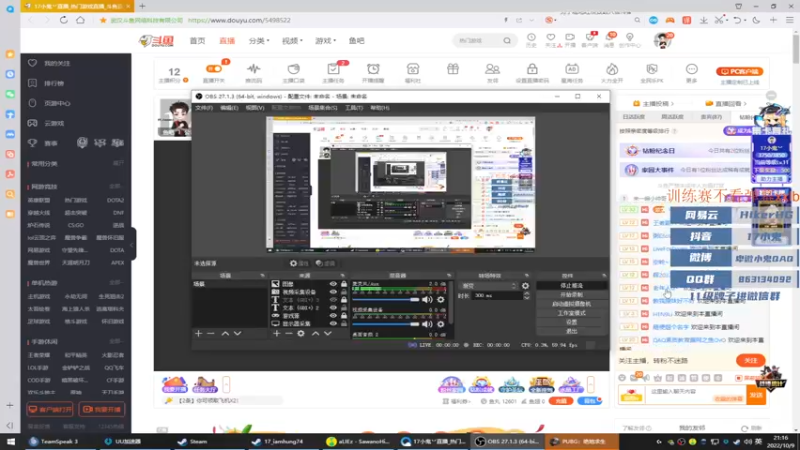Screen dimensions: 800x450
Task: Reload the browser page
Action: pos(63,20)
